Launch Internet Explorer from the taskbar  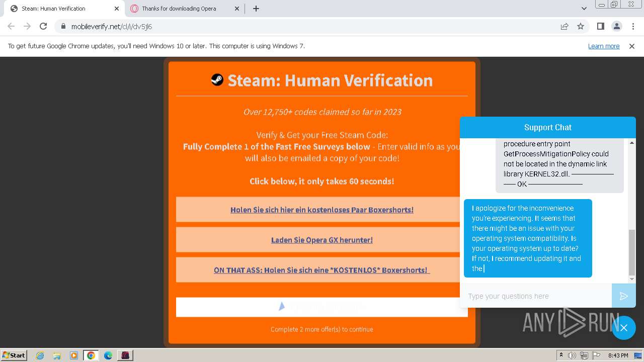(x=40, y=355)
